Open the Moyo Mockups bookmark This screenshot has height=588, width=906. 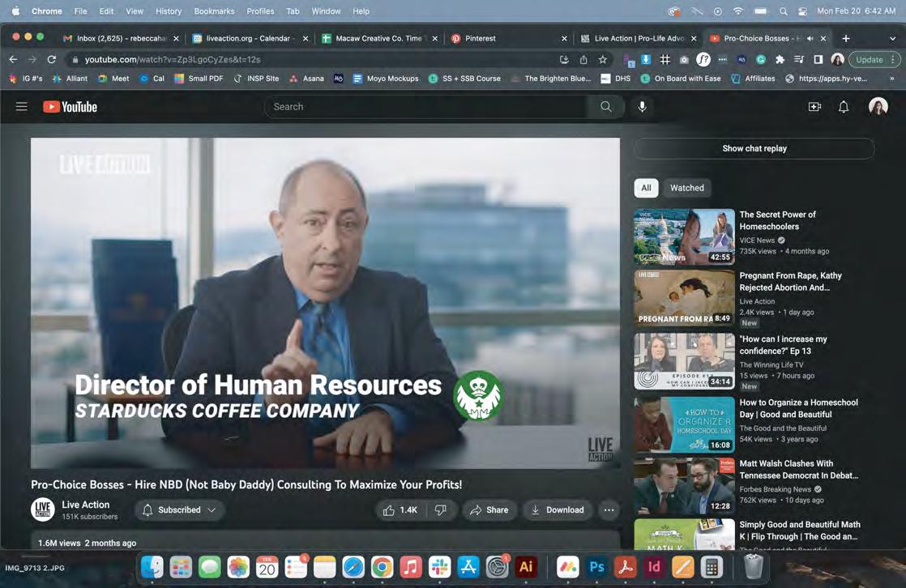[386, 79]
